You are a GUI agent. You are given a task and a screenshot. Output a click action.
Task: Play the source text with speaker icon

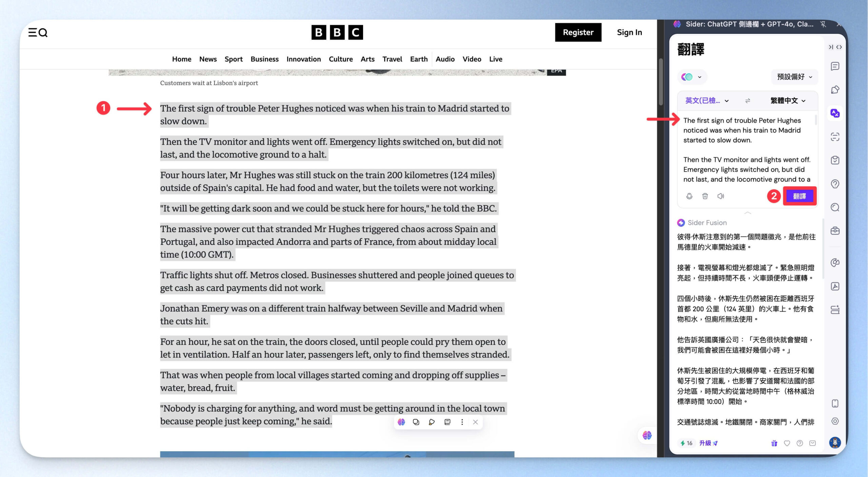pyautogui.click(x=721, y=196)
